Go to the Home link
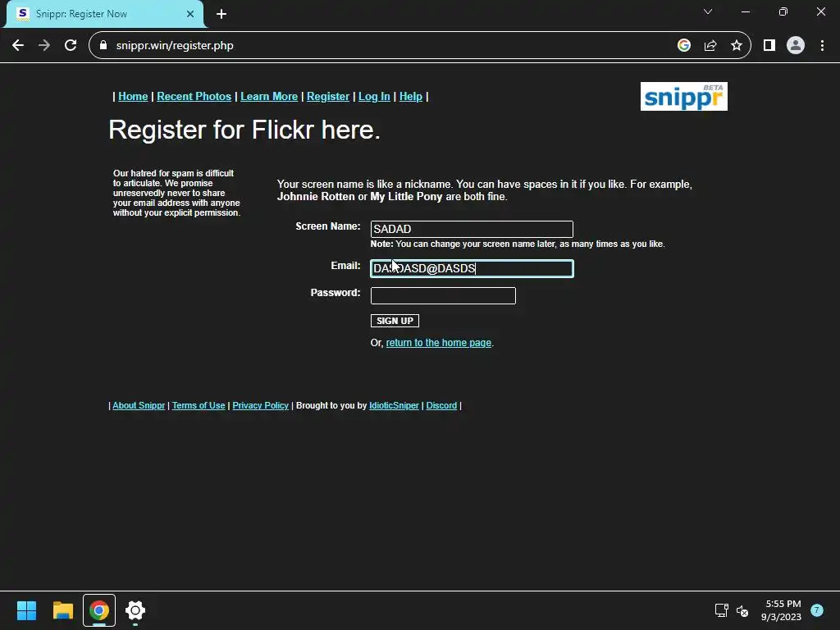Image resolution: width=840 pixels, height=630 pixels. [x=133, y=97]
